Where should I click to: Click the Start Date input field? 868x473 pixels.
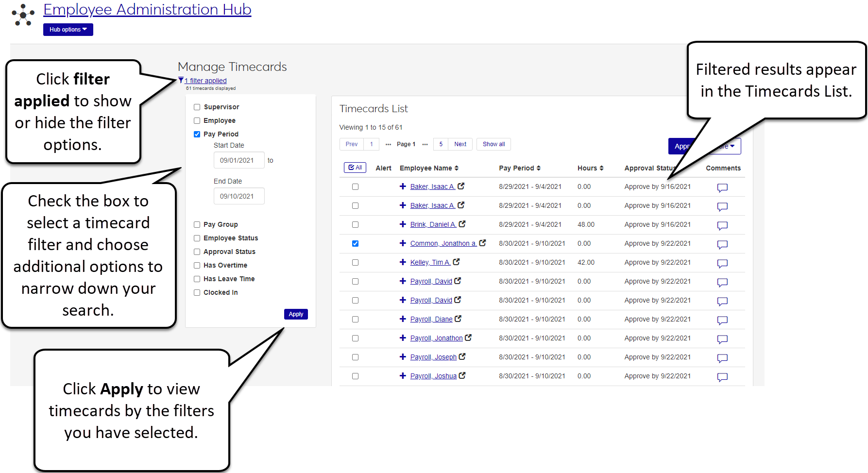click(x=238, y=160)
